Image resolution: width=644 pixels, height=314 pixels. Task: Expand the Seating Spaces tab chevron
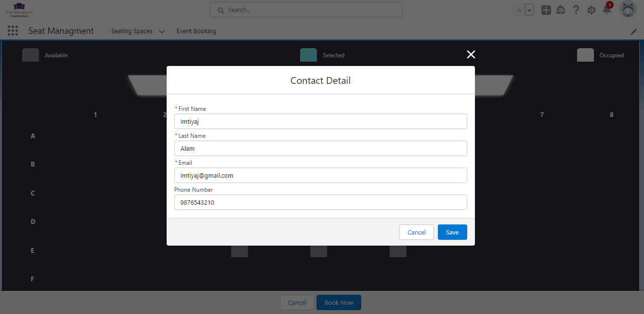pos(162,31)
